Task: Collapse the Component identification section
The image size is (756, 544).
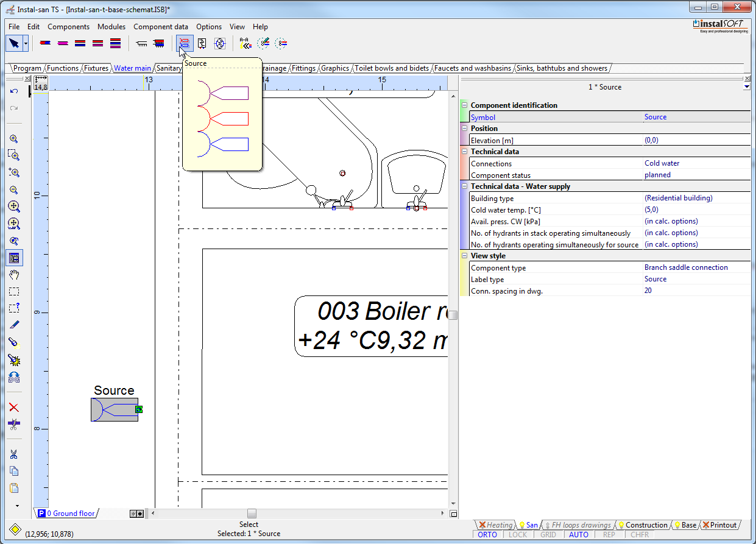Action: pos(464,105)
